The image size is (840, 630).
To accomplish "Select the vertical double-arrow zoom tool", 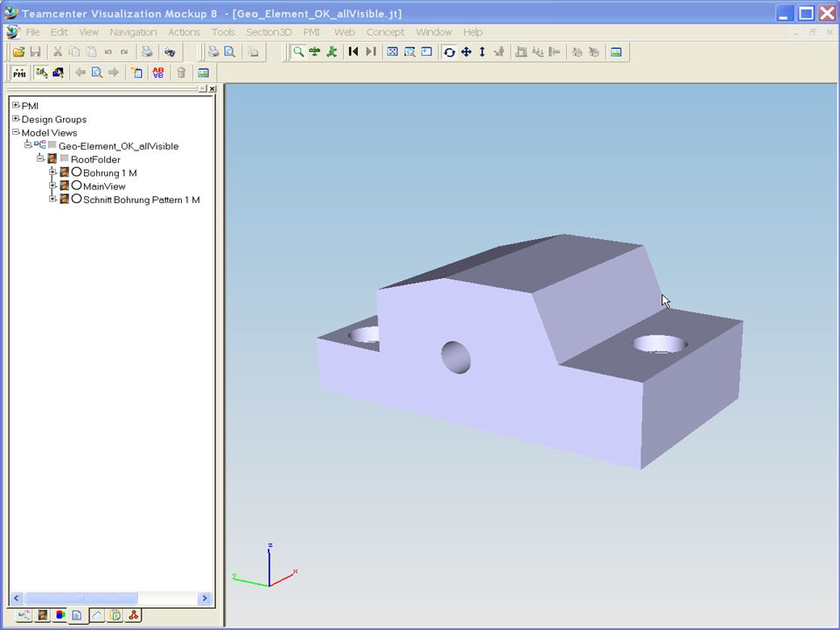I will (482, 52).
